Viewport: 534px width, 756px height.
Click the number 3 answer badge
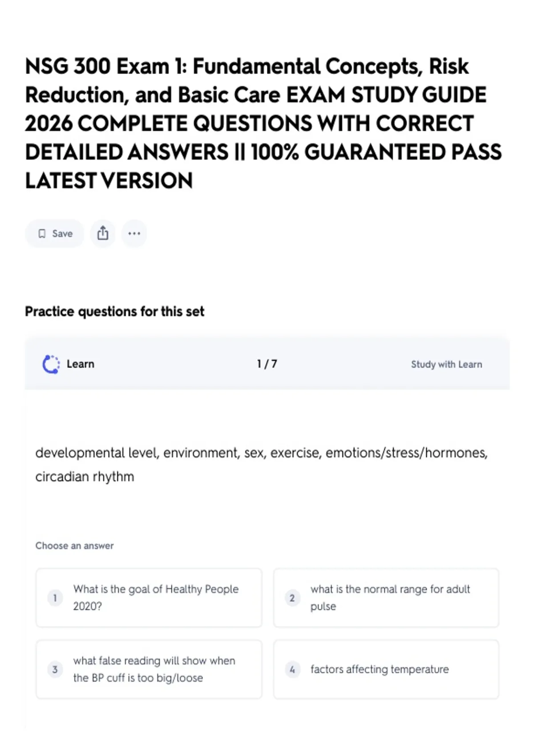pos(55,669)
